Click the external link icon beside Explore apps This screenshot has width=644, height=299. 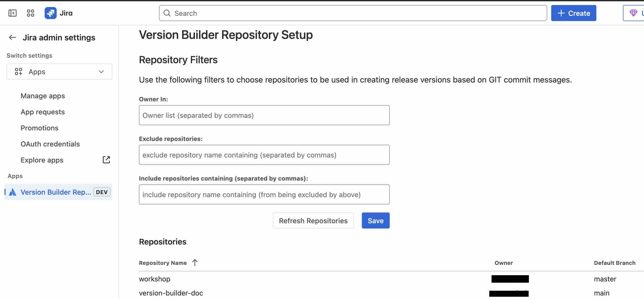click(x=106, y=160)
